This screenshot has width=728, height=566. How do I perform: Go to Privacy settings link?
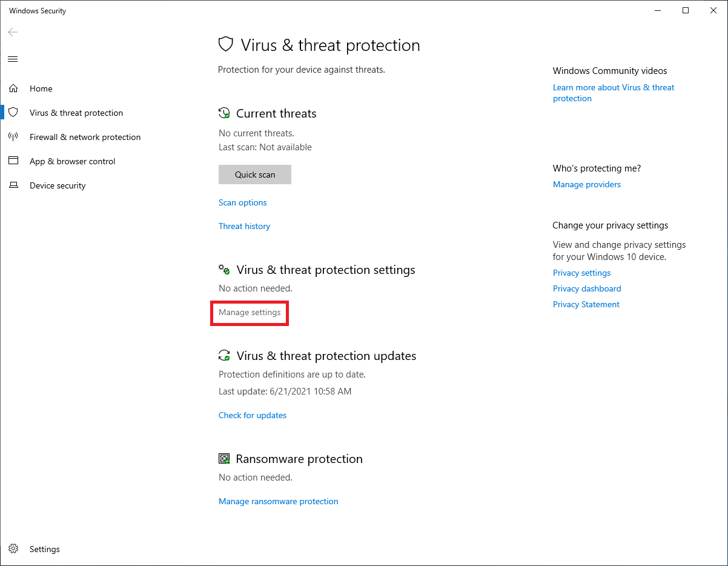[x=581, y=273]
